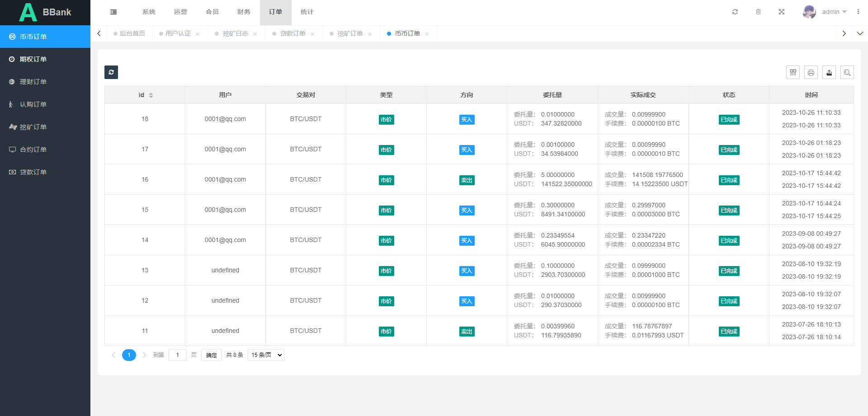Open 期权订单 in the sidebar
Viewport: 868px width, 416px height.
[33, 59]
